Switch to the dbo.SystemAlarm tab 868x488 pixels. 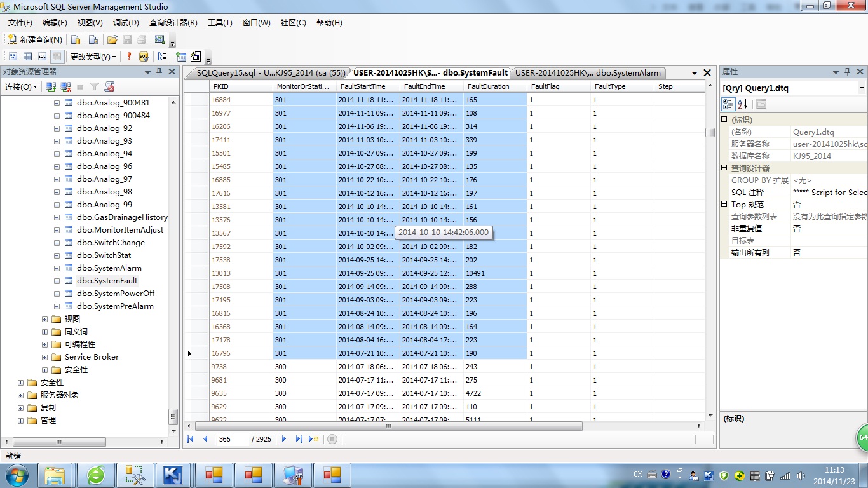[x=588, y=73]
